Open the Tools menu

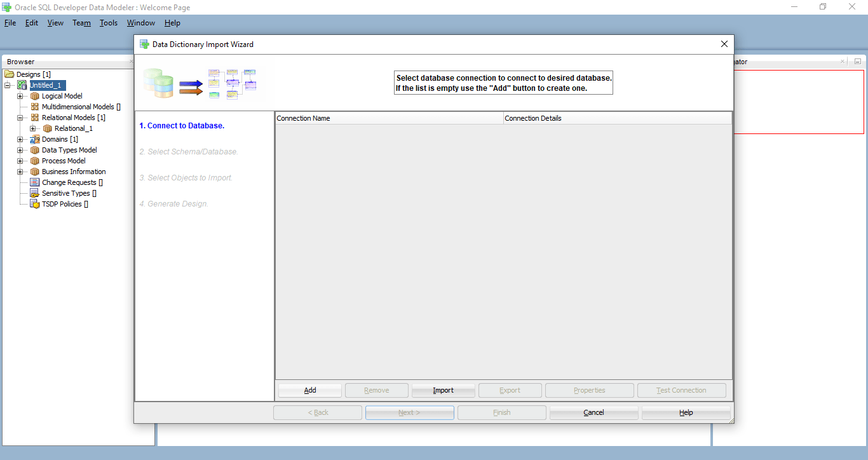[x=108, y=23]
